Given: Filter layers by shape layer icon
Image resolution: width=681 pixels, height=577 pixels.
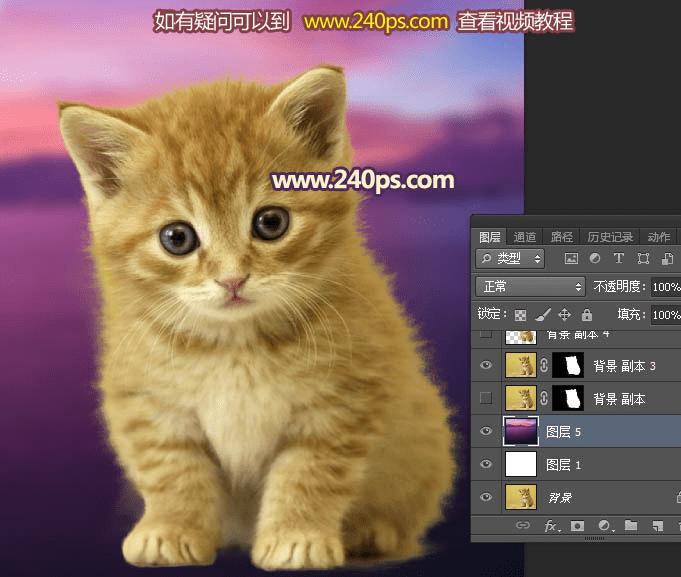Looking at the screenshot, I should pos(643,259).
